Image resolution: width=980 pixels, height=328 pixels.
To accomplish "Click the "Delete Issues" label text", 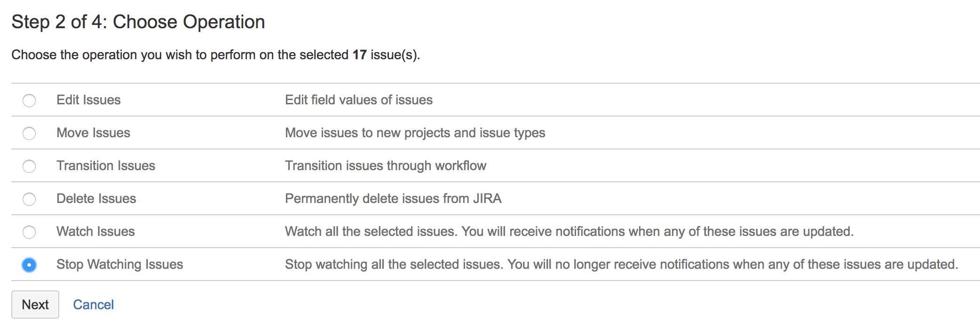I will point(96,199).
